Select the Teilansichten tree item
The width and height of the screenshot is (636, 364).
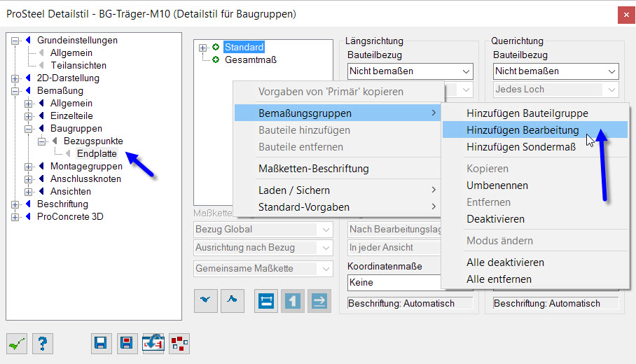[x=78, y=65]
